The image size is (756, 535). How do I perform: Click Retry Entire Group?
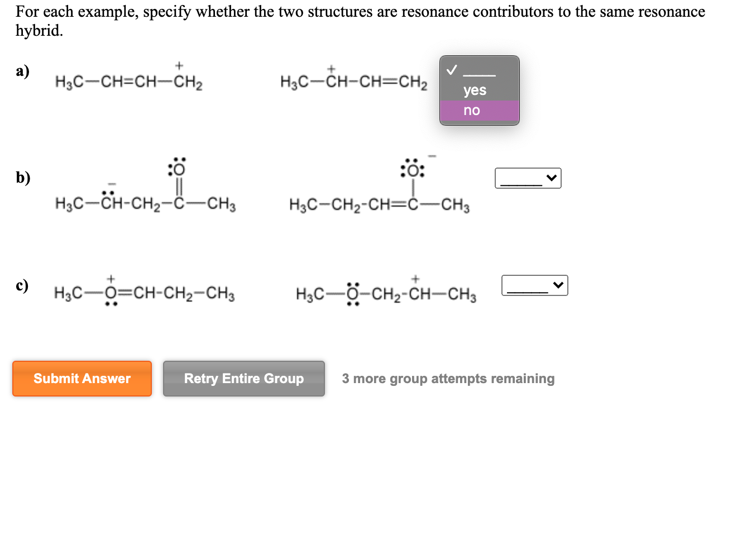(x=243, y=379)
